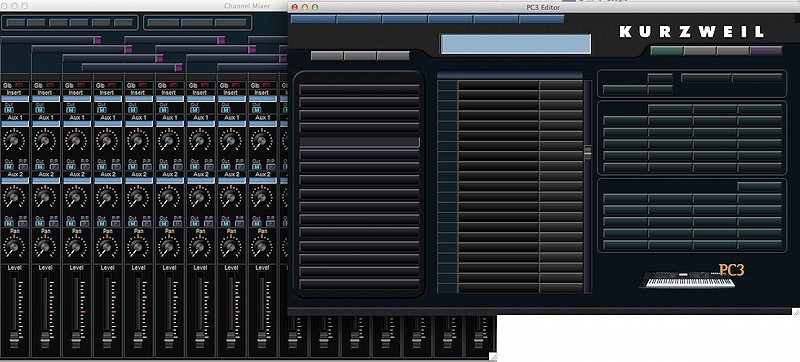Viewport: 800px width, 362px height.
Task: Open the Aux 1 selector on first mixer strip
Action: click(15, 124)
